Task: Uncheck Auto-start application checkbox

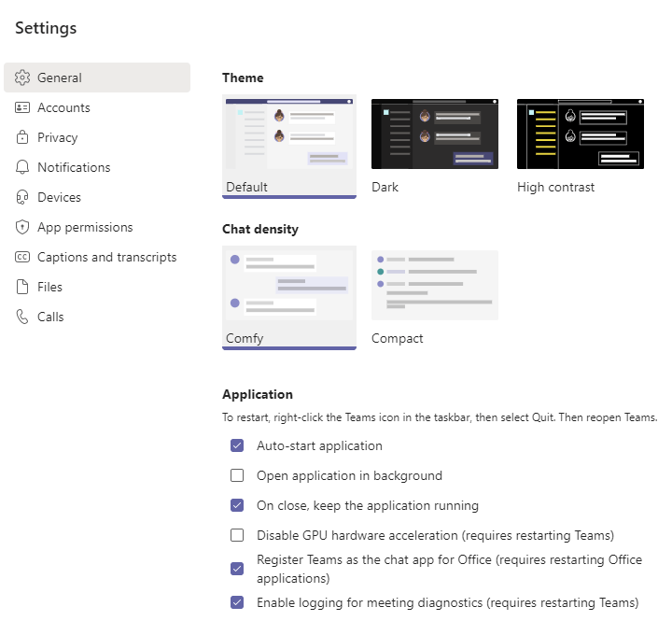Action: [237, 445]
